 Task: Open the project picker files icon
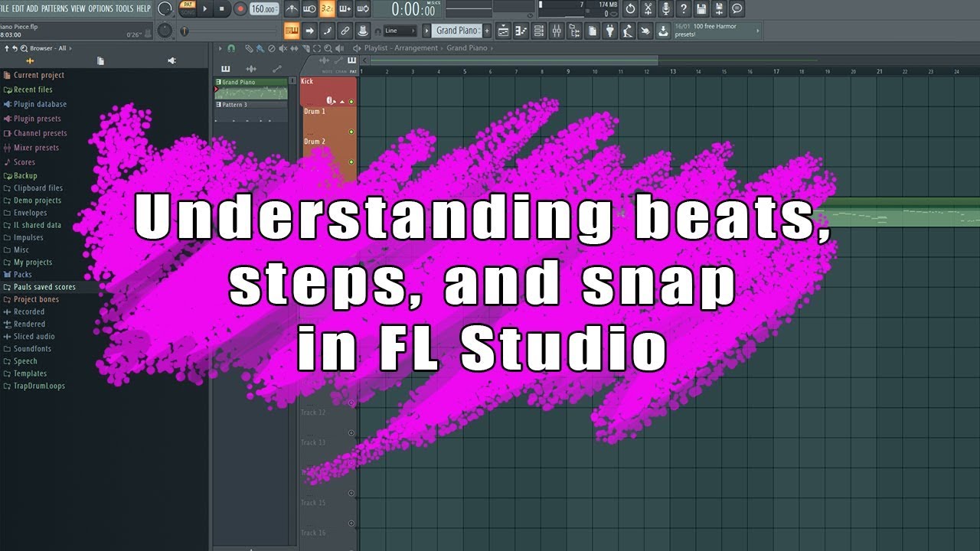pyautogui.click(x=592, y=31)
